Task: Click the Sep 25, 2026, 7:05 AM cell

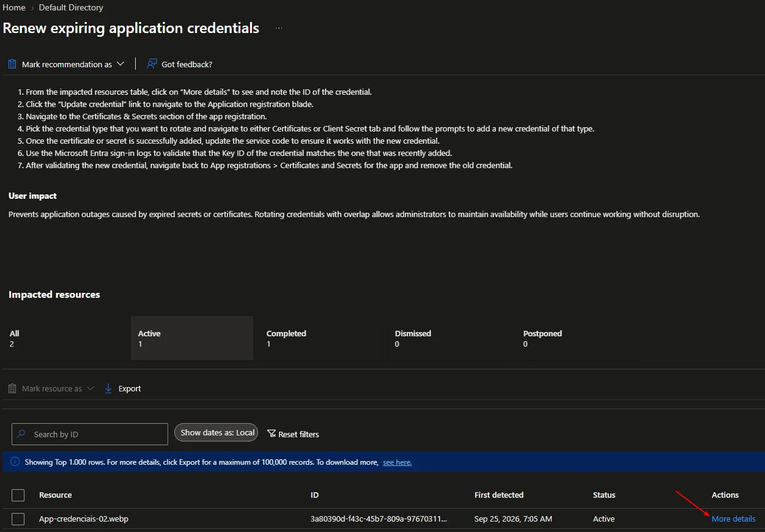Action: (x=513, y=519)
